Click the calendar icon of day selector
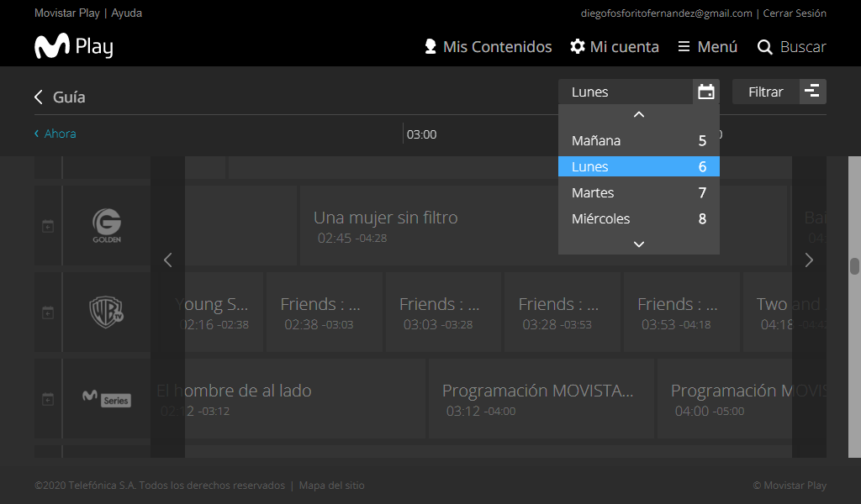861x504 pixels. pos(706,92)
